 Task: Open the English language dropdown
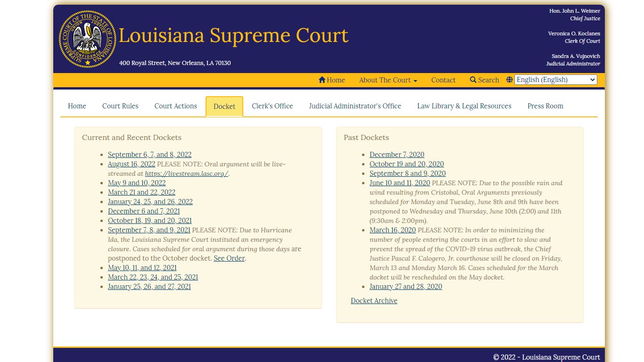(x=556, y=80)
